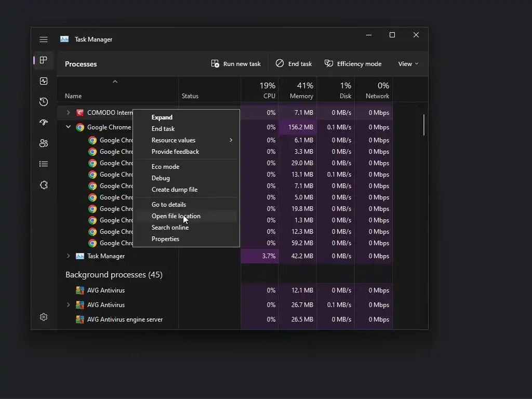Image resolution: width=532 pixels, height=399 pixels.
Task: Click the 42.2 MB memory value
Action: (x=302, y=256)
